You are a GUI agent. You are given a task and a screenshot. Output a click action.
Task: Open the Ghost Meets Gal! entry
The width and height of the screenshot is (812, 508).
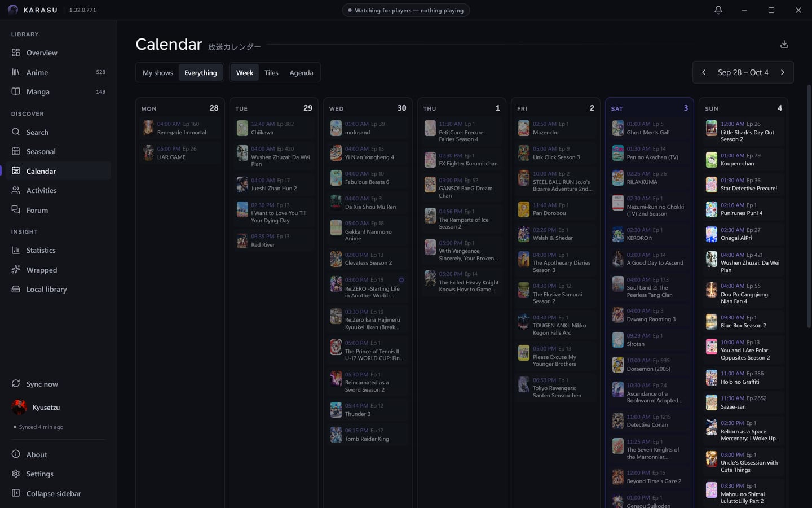[650, 128]
